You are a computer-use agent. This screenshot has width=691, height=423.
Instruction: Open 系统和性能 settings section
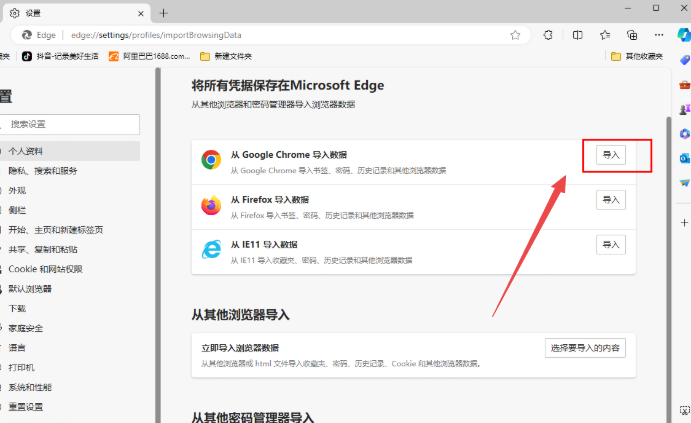tap(30, 387)
